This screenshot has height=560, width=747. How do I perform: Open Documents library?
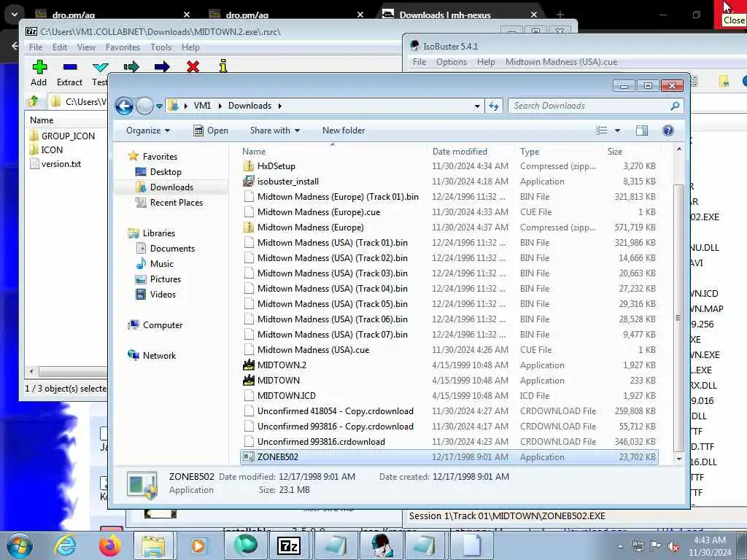[172, 249]
